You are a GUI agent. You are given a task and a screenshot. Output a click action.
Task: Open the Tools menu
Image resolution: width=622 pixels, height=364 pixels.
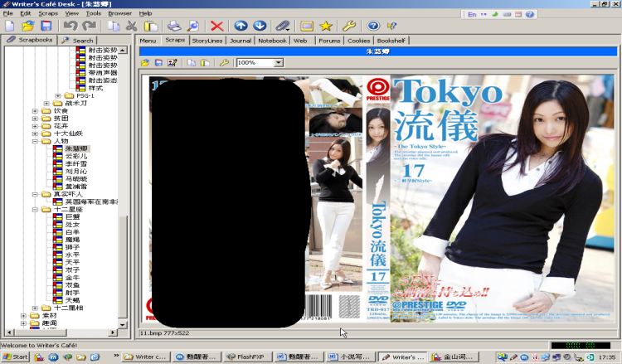pyautogui.click(x=94, y=13)
